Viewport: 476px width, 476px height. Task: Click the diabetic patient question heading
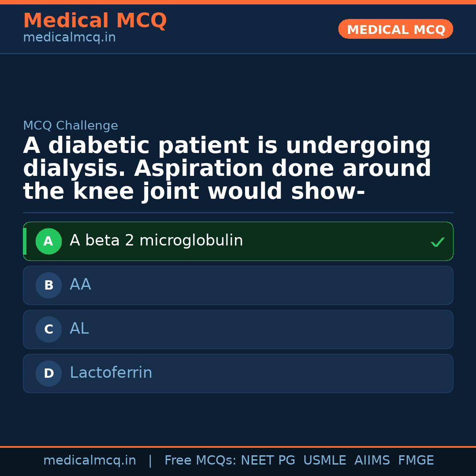coord(227,169)
